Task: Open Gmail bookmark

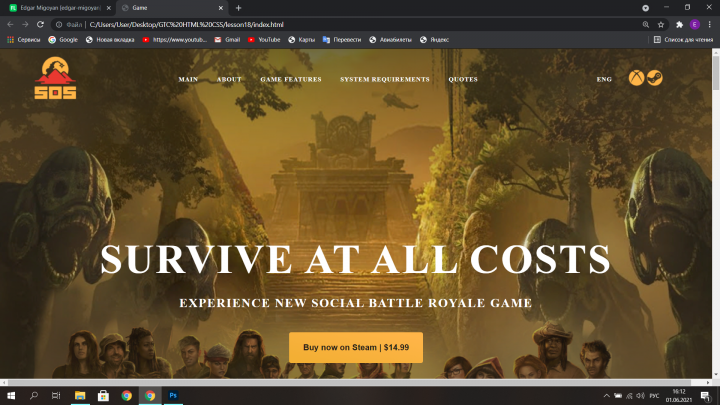Action: [x=227, y=40]
